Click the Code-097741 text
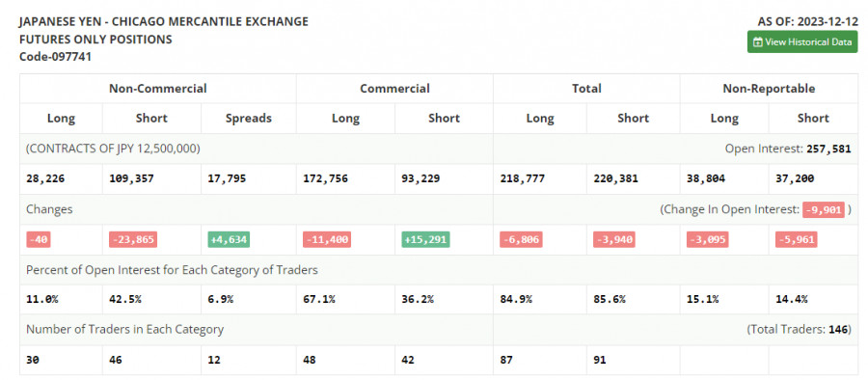The width and height of the screenshot is (868, 380). (55, 57)
